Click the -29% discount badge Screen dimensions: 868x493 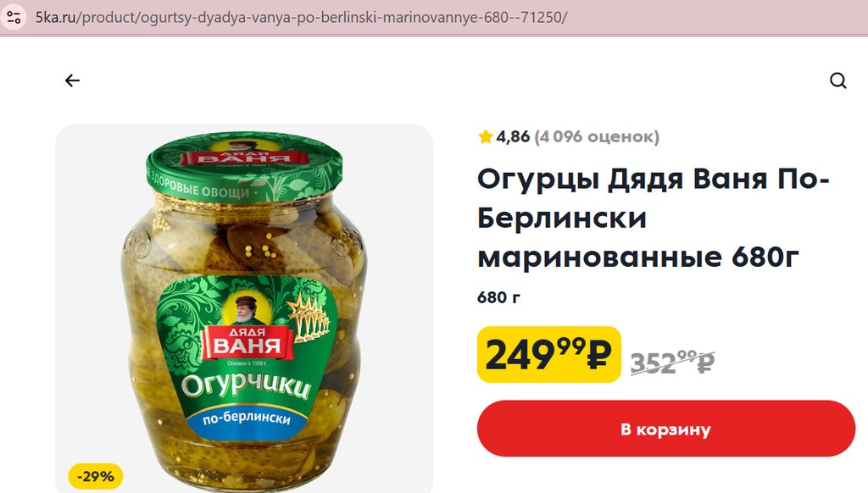[95, 476]
